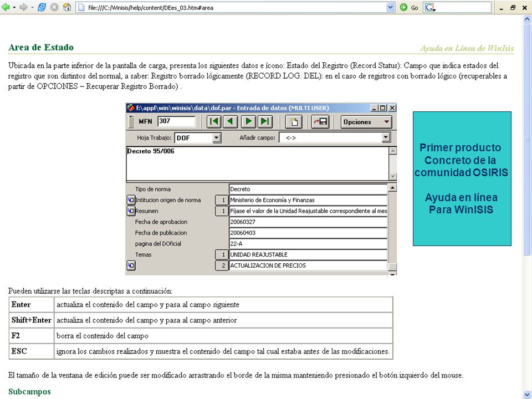Click the MFN input field showing 307
The image size is (532, 399).
pos(176,121)
